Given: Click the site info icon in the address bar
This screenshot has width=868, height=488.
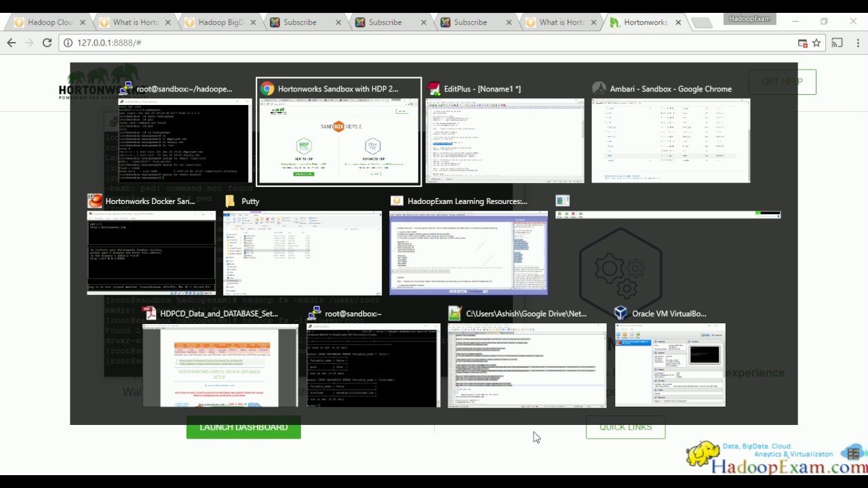Looking at the screenshot, I should click(68, 43).
